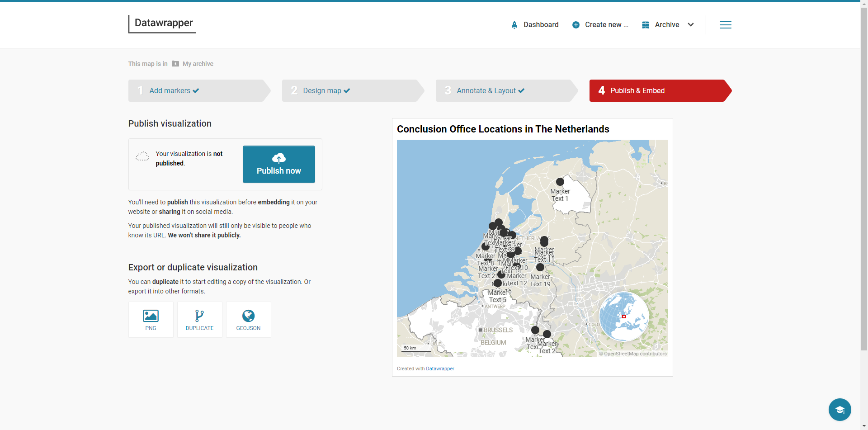The image size is (868, 430).
Task: Click the globe inset locator map
Action: [624, 316]
